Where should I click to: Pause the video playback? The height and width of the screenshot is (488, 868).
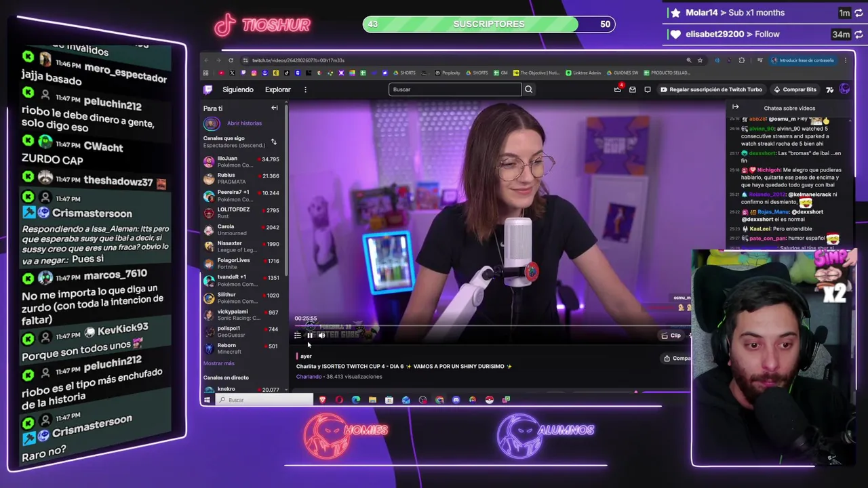point(309,335)
